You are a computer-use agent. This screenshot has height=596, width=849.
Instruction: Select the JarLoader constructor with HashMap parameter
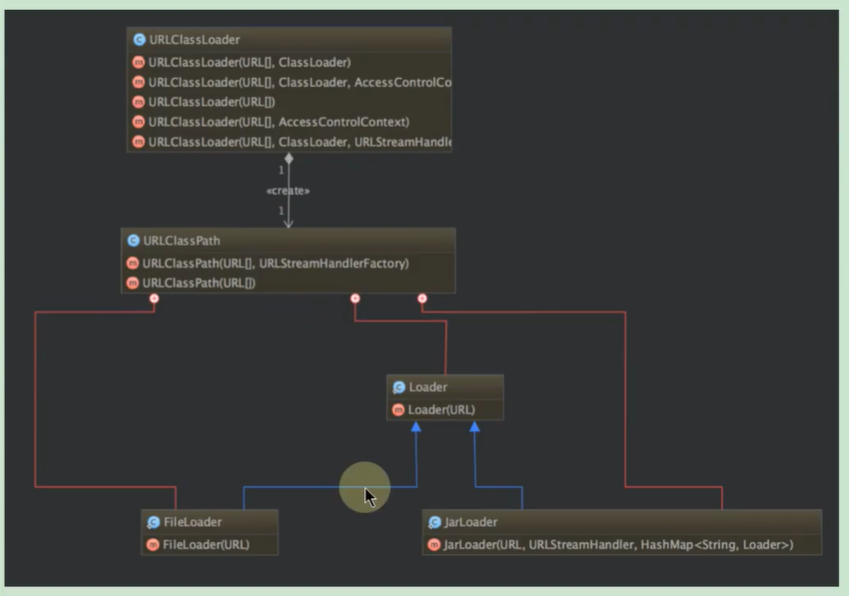617,544
